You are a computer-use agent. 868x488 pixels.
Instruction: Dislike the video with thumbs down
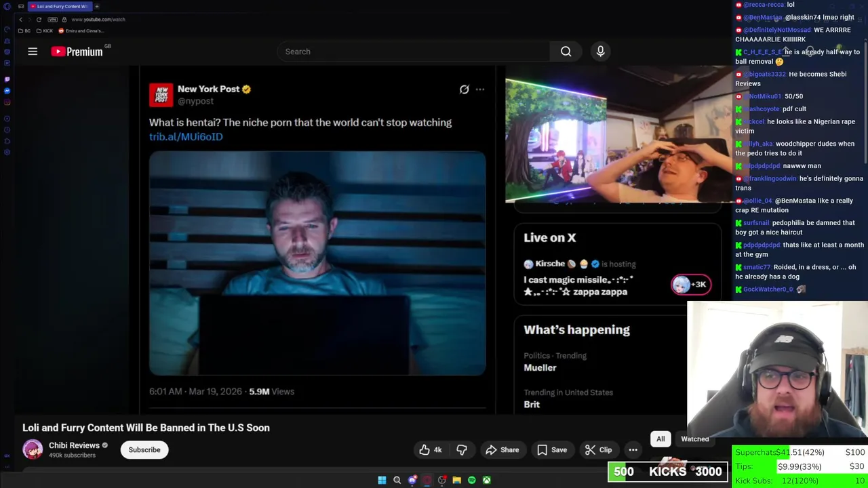462,450
